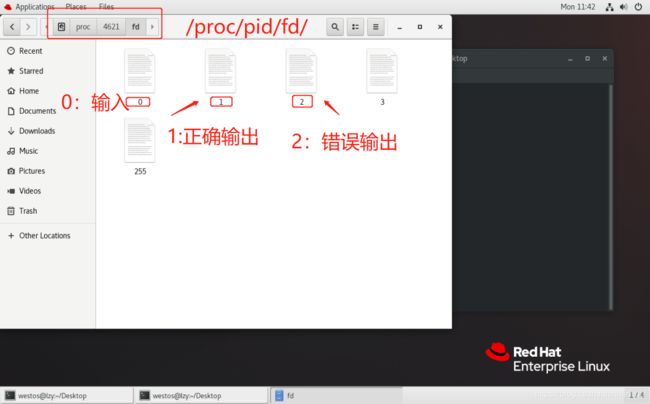Click the trash can icon beside Trash

pyautogui.click(x=11, y=211)
